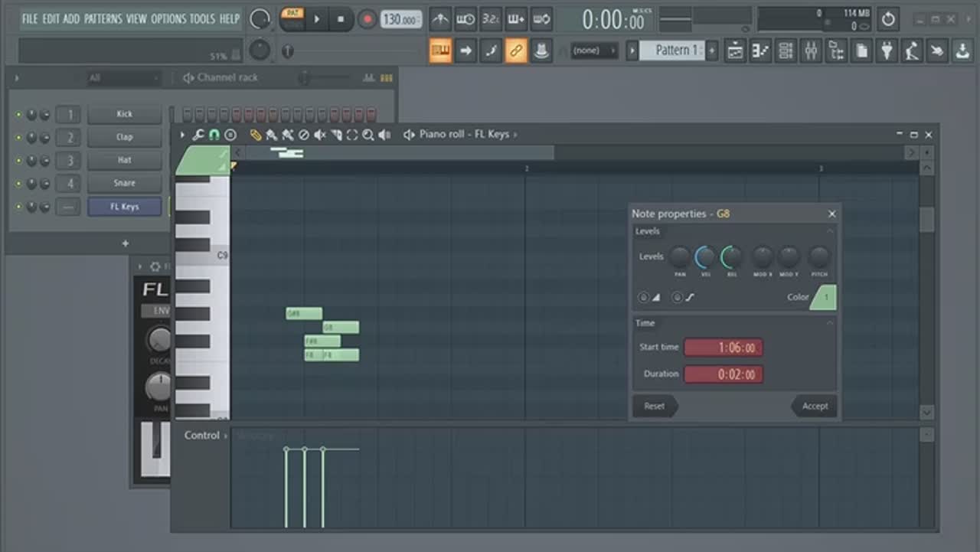Toggle the Snare channel mute LED

click(x=19, y=184)
